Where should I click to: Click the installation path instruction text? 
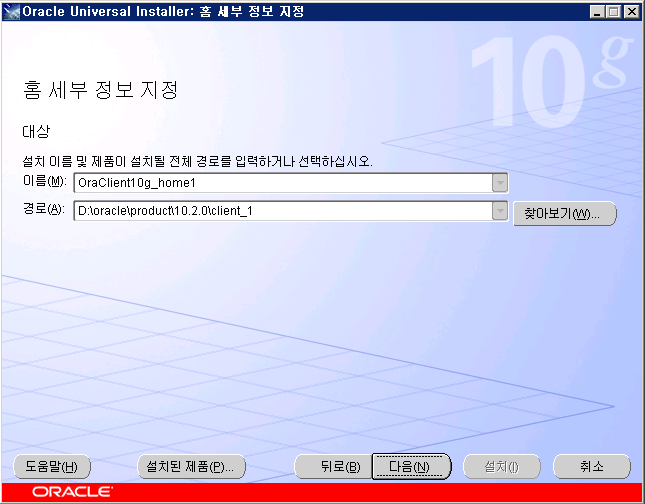click(197, 161)
